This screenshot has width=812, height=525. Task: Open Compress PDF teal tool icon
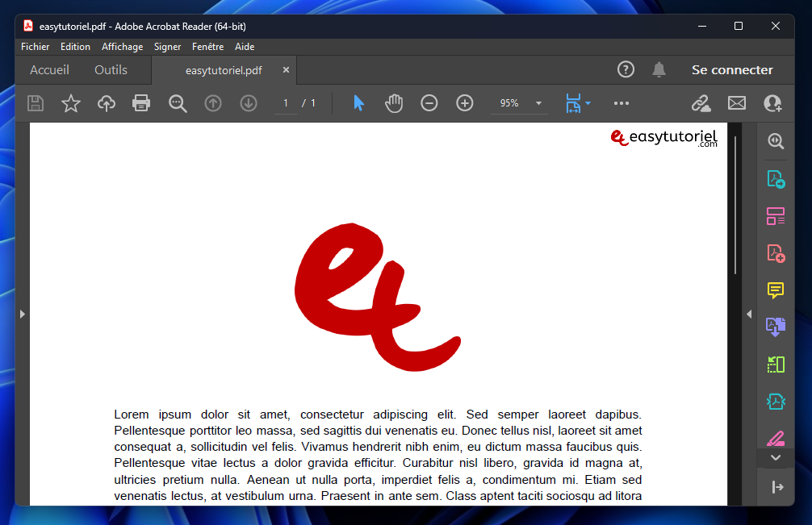pyautogui.click(x=775, y=402)
